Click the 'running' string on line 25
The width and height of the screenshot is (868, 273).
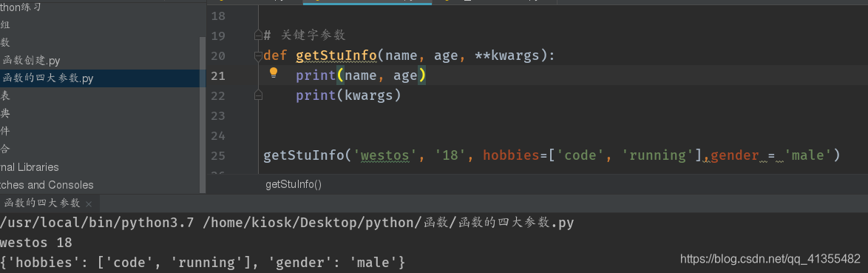tap(657, 155)
